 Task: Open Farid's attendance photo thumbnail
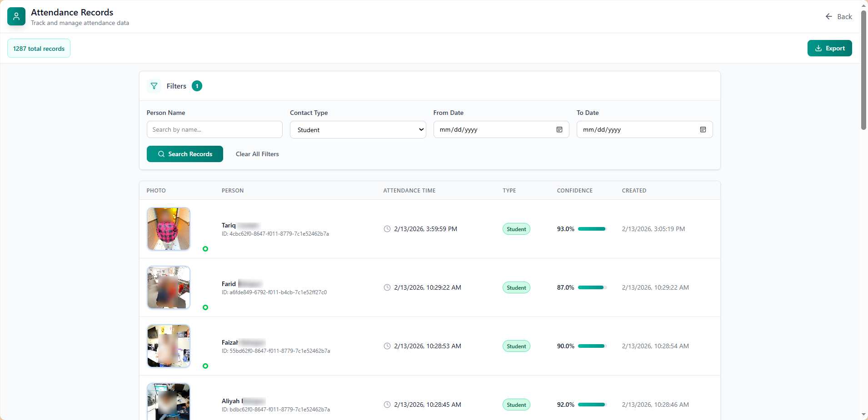point(169,288)
